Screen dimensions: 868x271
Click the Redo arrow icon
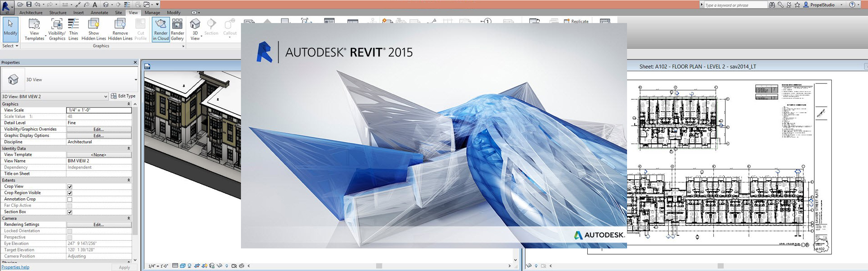point(50,5)
